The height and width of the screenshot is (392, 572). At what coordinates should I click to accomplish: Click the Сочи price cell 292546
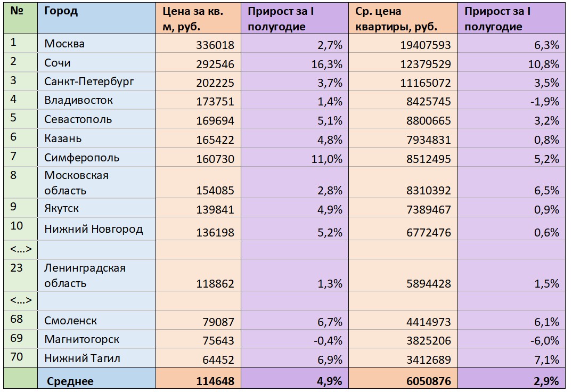click(199, 63)
